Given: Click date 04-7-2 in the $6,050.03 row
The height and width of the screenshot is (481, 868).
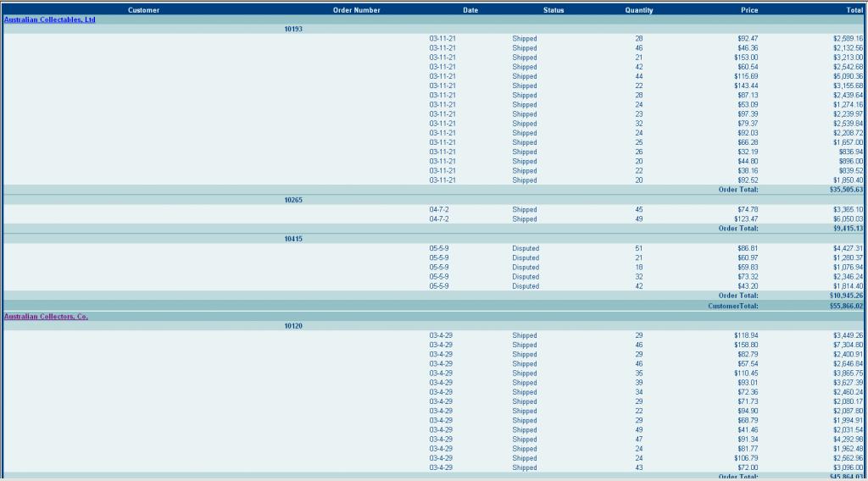Looking at the screenshot, I should (x=439, y=218).
